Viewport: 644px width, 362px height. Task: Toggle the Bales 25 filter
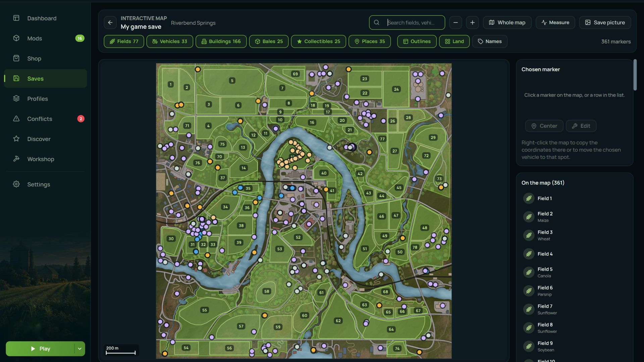click(269, 41)
